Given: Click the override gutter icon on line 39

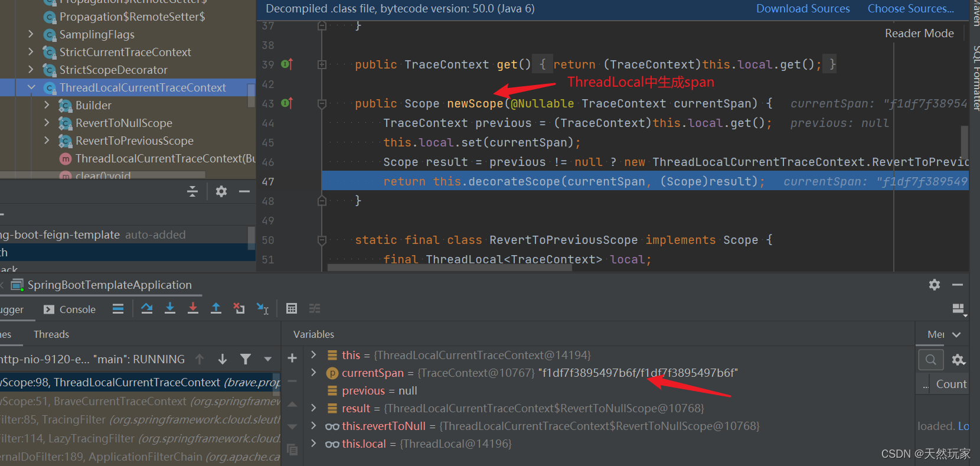Looking at the screenshot, I should pyautogui.click(x=287, y=64).
